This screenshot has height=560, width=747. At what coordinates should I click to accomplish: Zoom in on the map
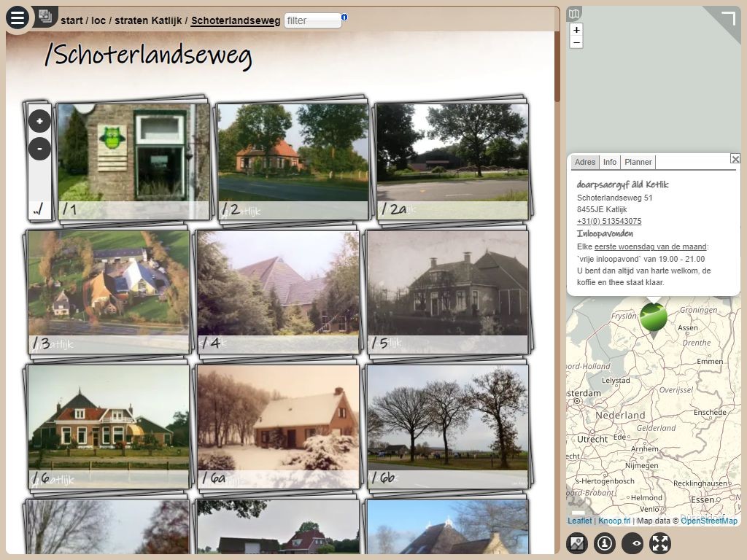(576, 30)
